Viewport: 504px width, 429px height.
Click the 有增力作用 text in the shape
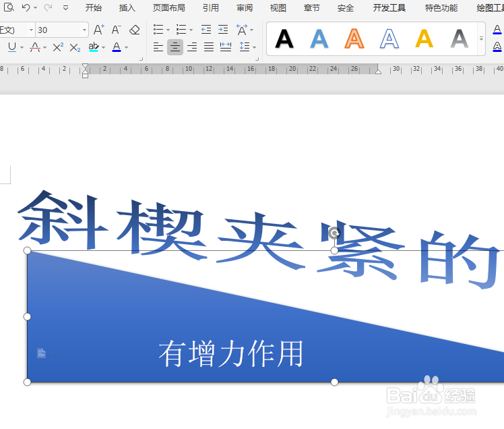[231, 353]
